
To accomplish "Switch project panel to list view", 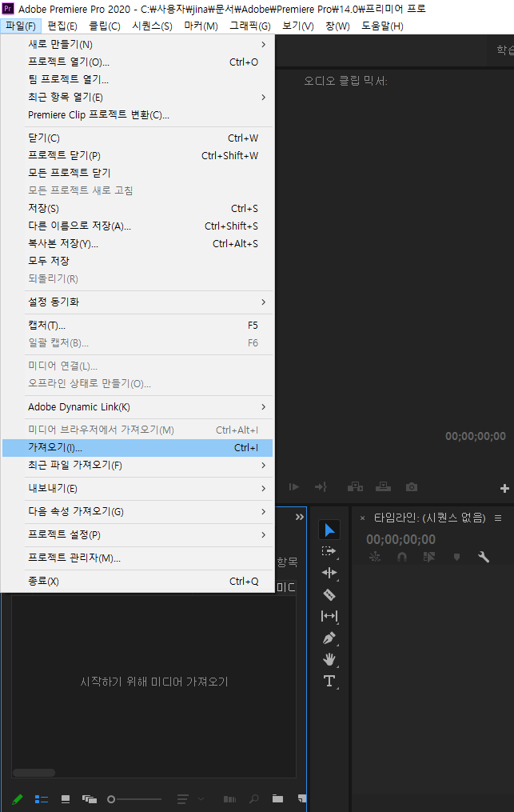I will tap(42, 799).
